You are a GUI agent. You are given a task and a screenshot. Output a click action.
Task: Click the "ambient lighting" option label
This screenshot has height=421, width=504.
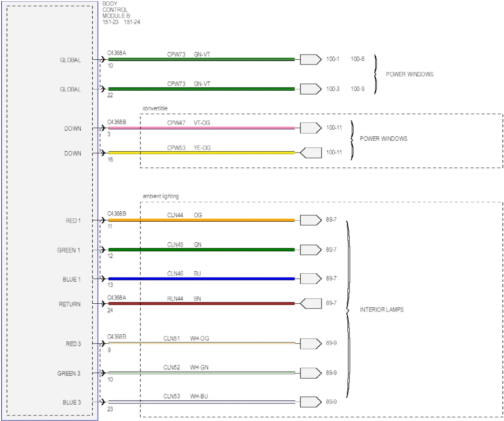(x=161, y=196)
